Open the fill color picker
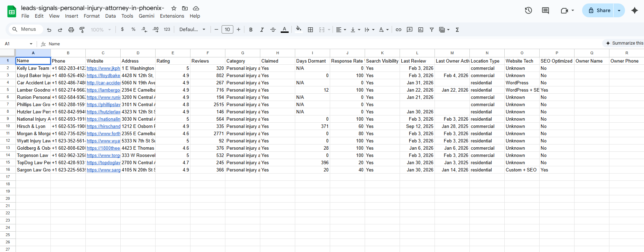 pyautogui.click(x=299, y=29)
